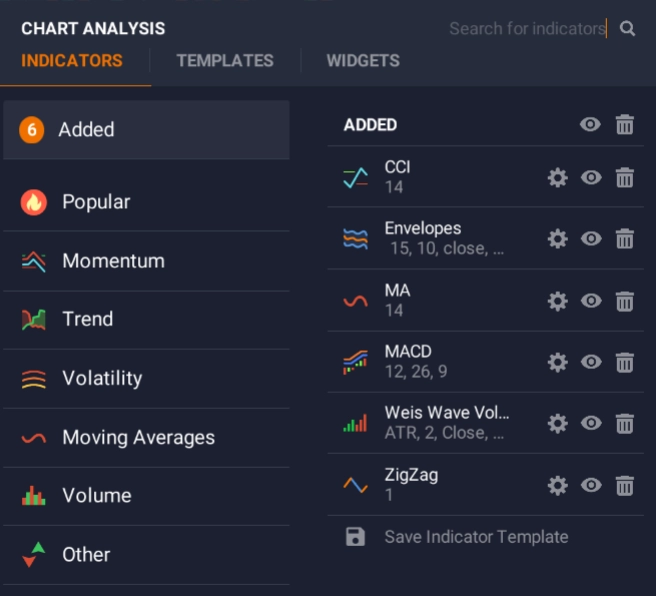Click the search magnifier icon
This screenshot has width=656, height=596.
[x=628, y=29]
